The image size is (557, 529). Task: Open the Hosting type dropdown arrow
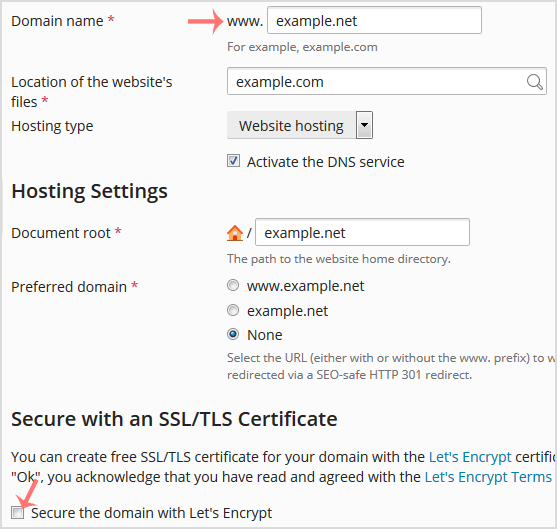(364, 125)
